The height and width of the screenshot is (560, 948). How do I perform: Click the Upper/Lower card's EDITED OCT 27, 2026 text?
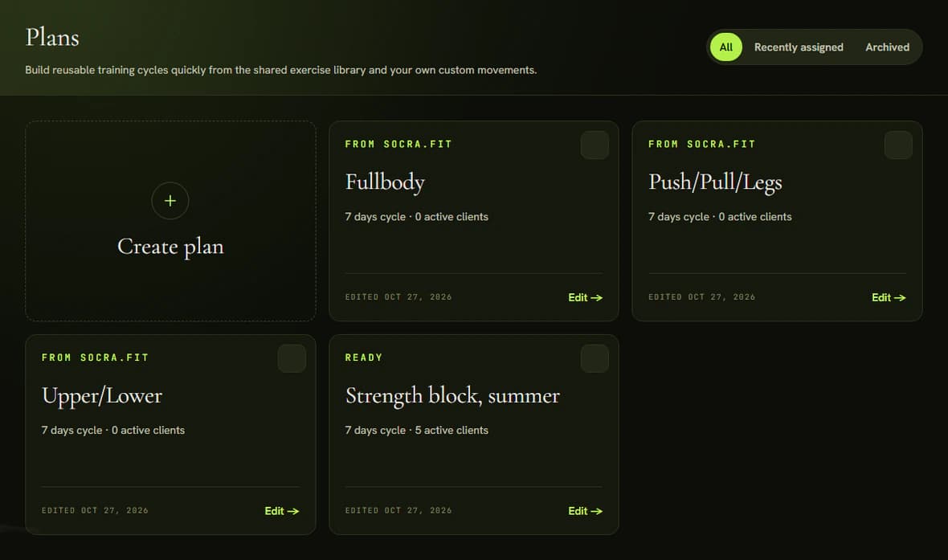(95, 510)
